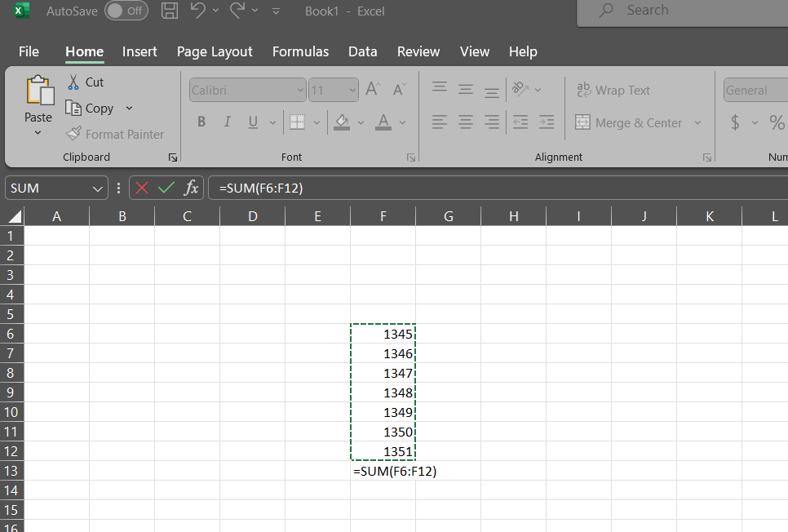Click Merge & Center button
The width and height of the screenshot is (788, 532).
pos(629,122)
